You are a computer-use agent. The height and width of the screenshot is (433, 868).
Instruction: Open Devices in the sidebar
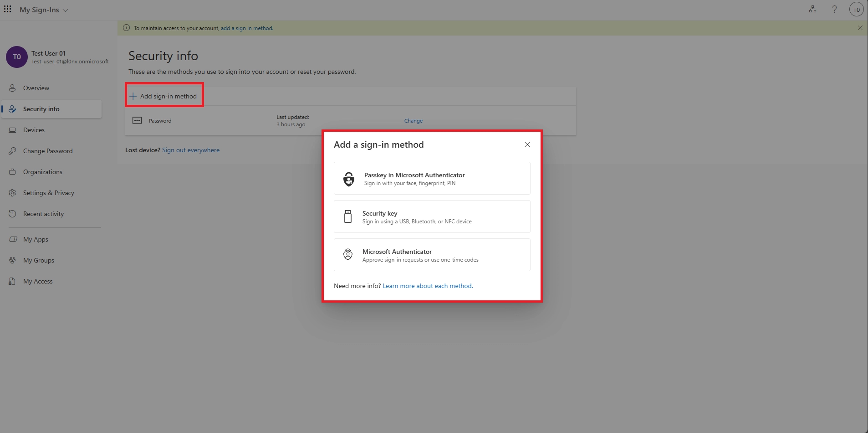pyautogui.click(x=34, y=130)
